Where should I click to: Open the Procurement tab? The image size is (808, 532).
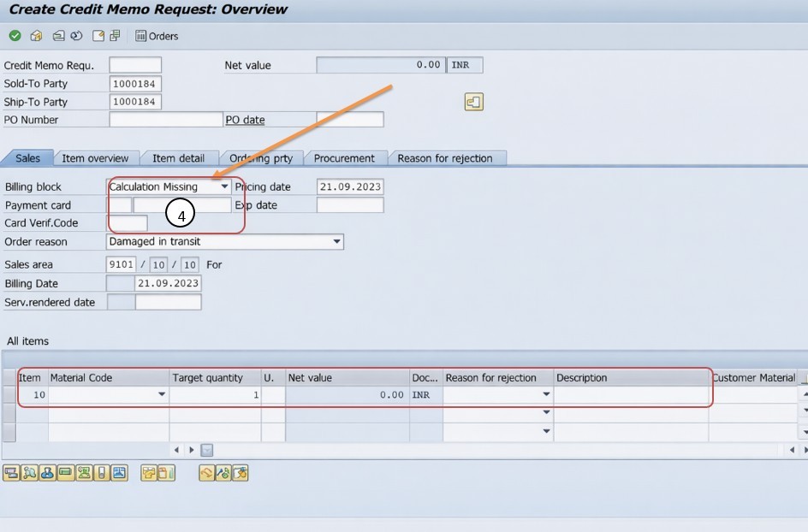[x=344, y=158]
